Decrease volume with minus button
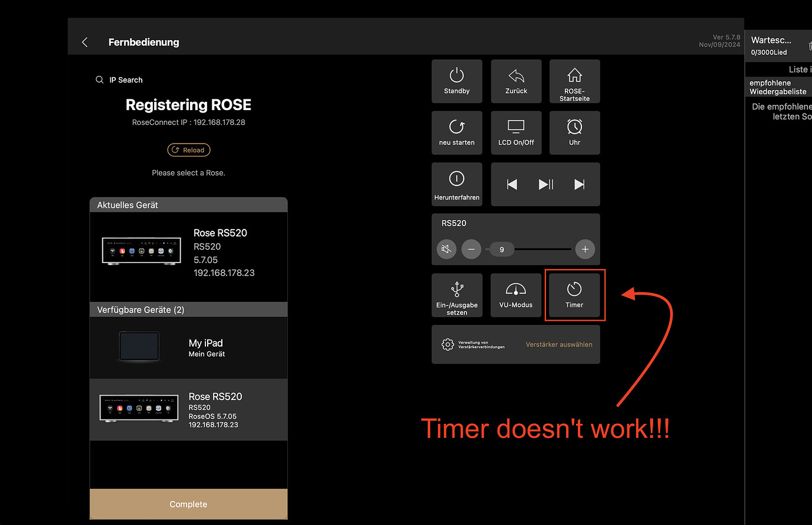The image size is (812, 525). point(471,250)
